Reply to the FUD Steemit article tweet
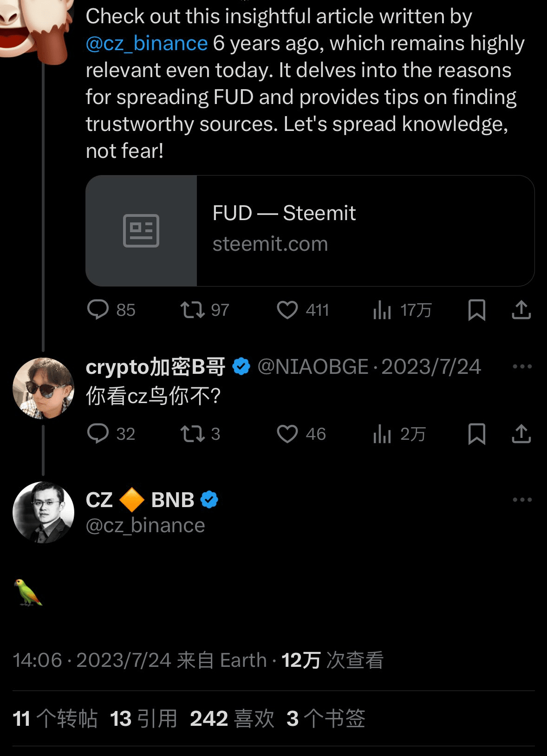547x756 pixels. (x=98, y=310)
